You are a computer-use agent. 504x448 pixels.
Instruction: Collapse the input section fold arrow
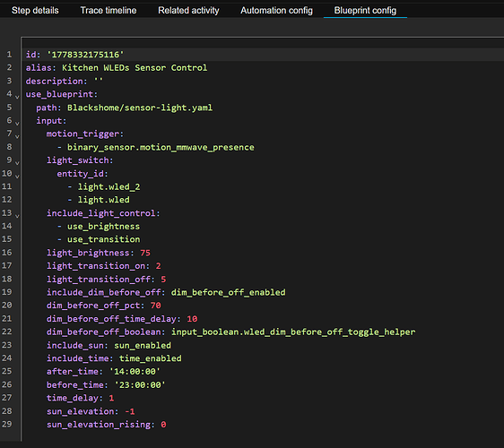pos(17,123)
